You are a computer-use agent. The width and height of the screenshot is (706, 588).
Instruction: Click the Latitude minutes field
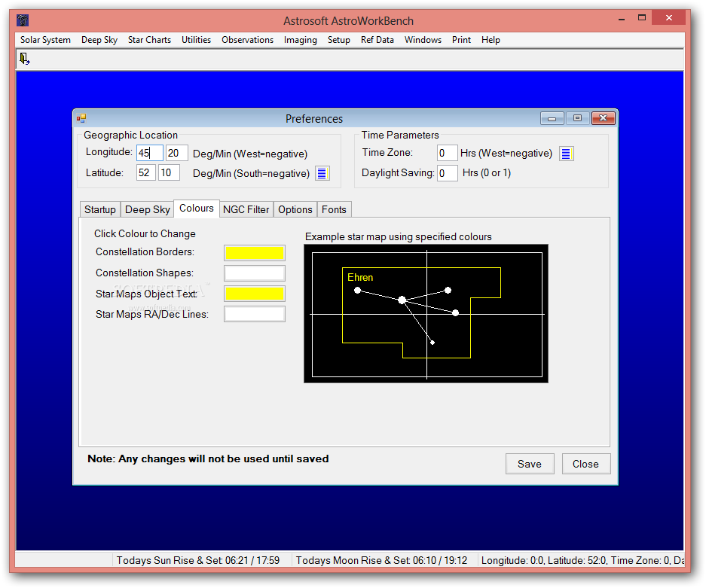[x=170, y=172]
